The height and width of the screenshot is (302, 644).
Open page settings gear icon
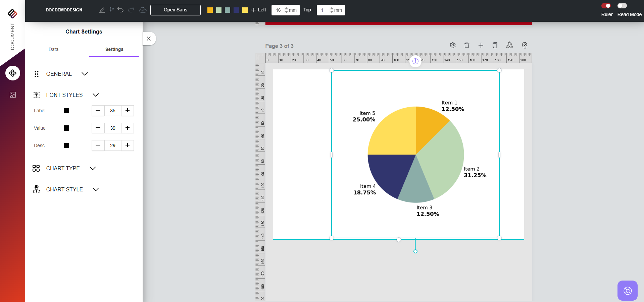tap(453, 45)
